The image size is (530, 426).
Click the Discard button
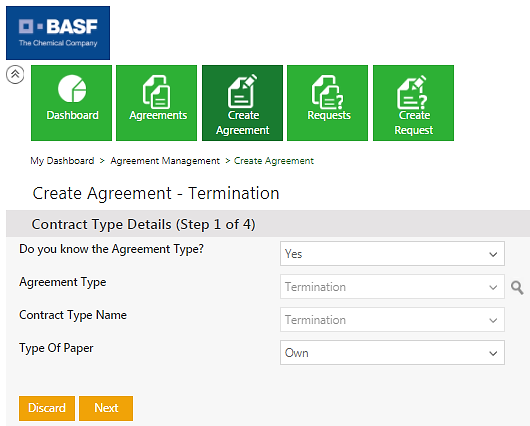click(47, 408)
